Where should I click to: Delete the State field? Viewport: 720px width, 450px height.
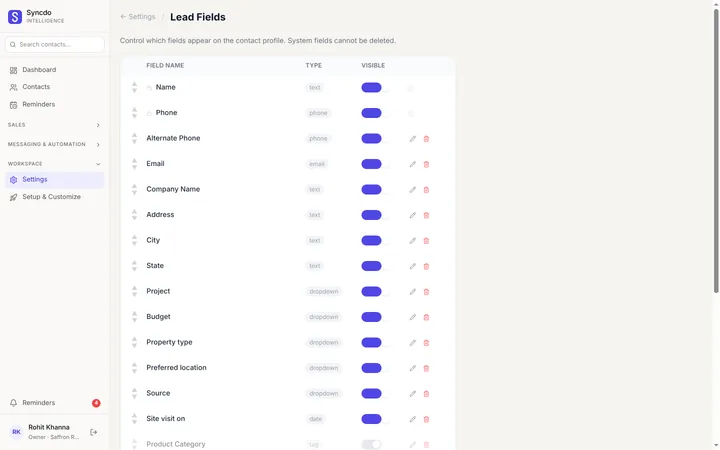426,266
